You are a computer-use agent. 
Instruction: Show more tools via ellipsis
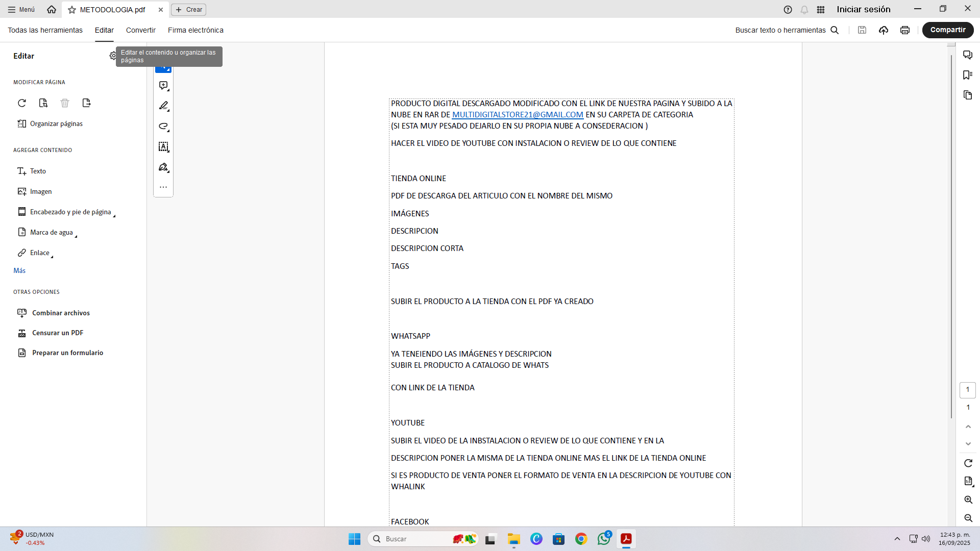pos(163,187)
